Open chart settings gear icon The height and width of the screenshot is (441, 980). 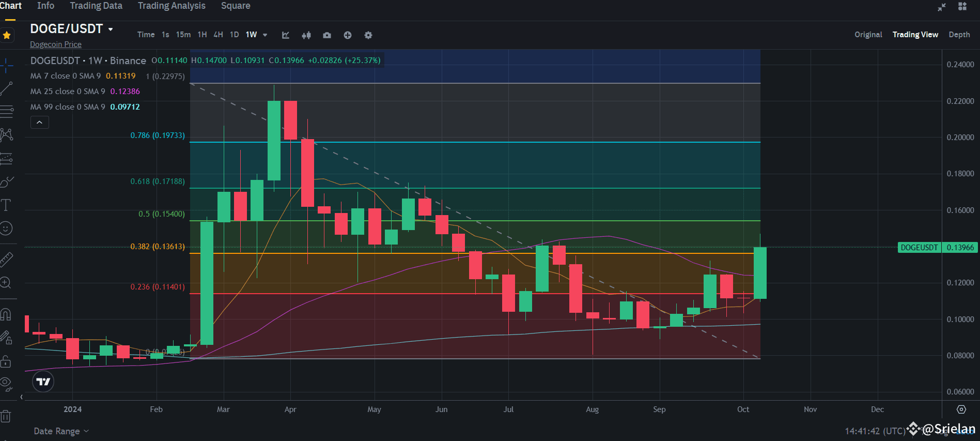368,35
